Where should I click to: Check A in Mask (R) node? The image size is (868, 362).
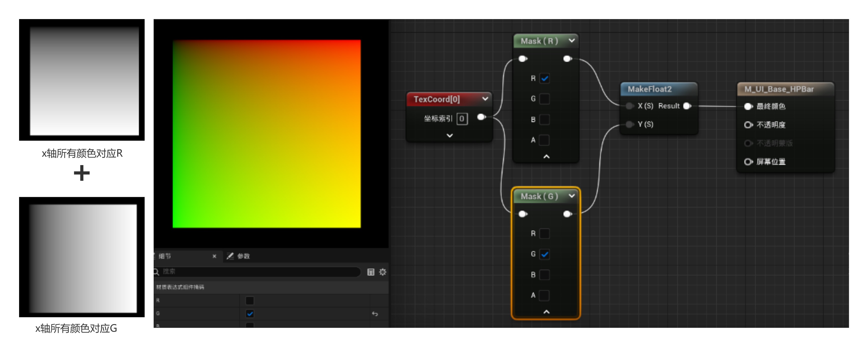[x=544, y=140]
